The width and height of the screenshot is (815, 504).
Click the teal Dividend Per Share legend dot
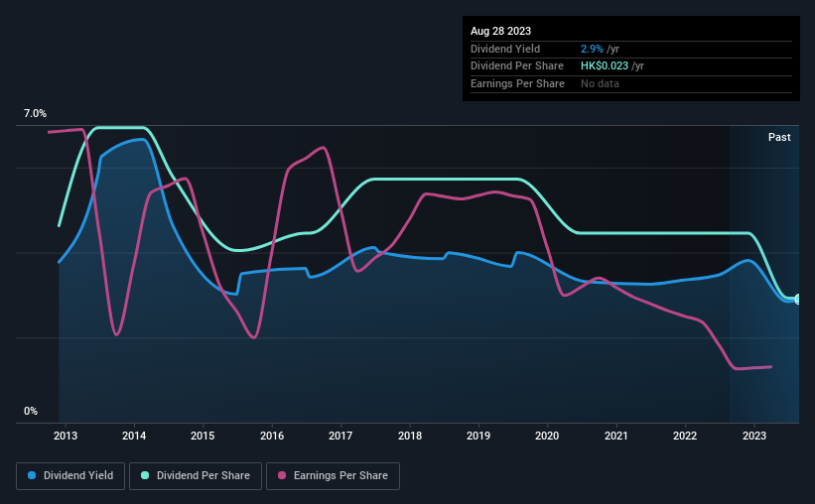click(145, 475)
